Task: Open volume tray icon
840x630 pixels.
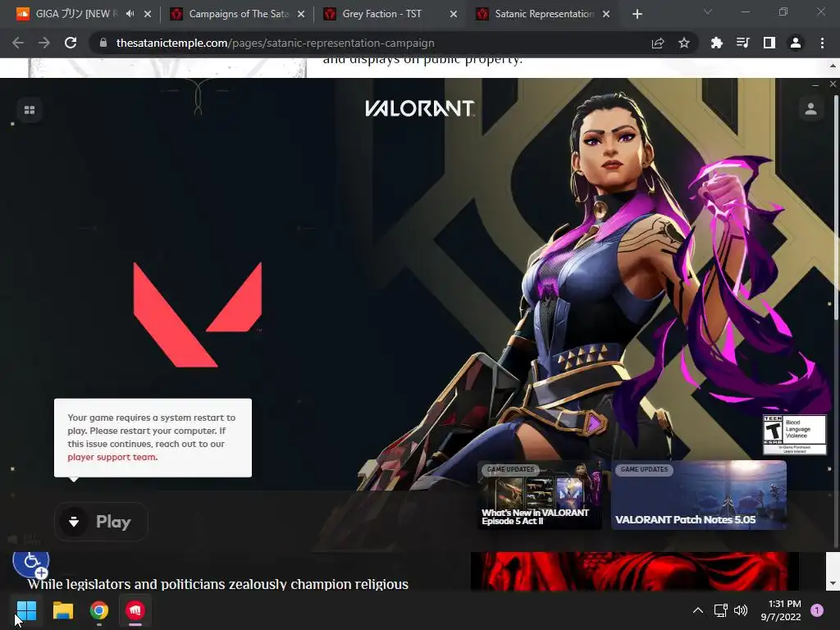Action: tap(741, 610)
